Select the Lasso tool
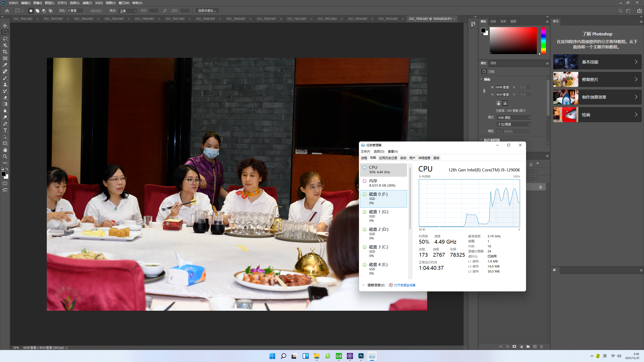The width and height of the screenshot is (644, 362). click(x=5, y=39)
